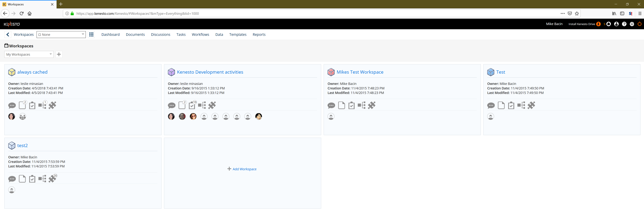
Task: Open the Documents tab
Action: [135, 34]
